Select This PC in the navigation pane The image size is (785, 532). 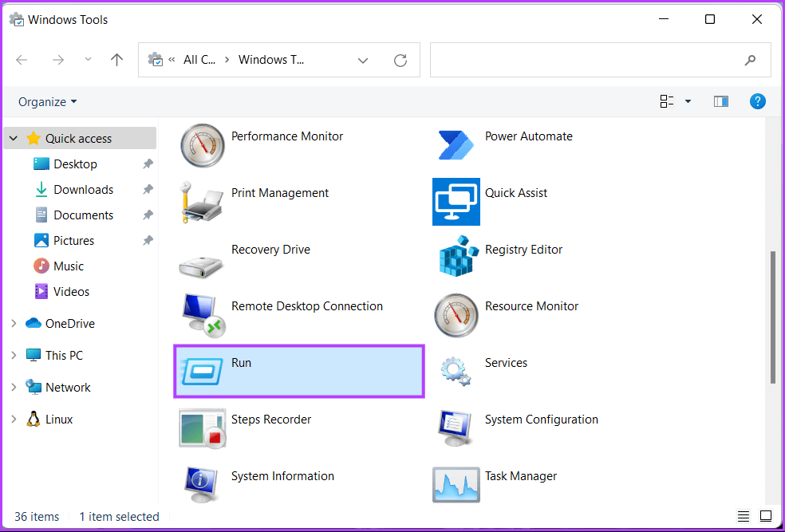click(64, 356)
